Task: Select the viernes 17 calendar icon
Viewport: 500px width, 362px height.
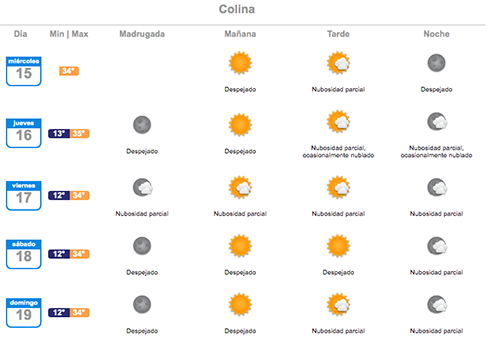Action: (x=24, y=195)
